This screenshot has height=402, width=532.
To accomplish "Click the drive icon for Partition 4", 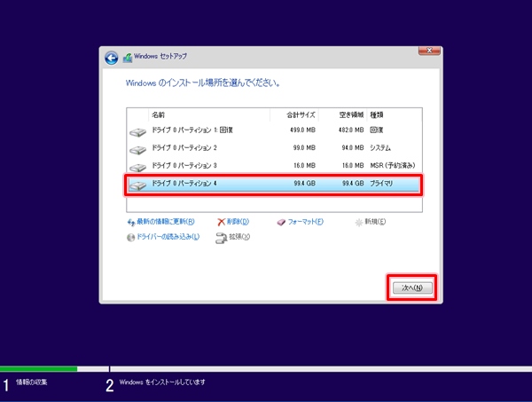I will pos(137,185).
